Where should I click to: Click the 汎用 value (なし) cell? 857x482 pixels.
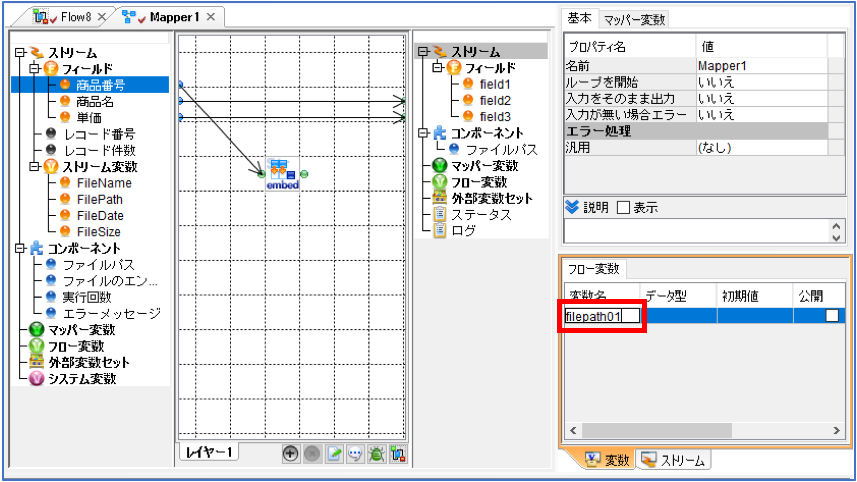[x=762, y=147]
